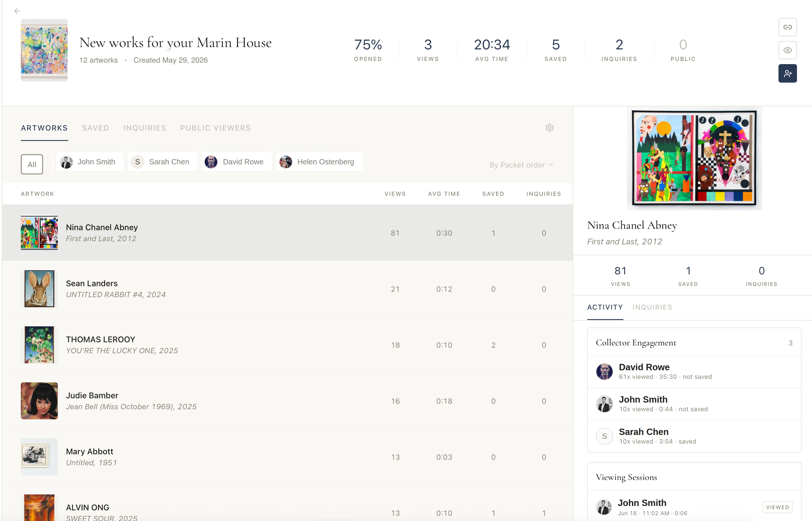The image size is (812, 521).
Task: Enlarge the Nina Chanel Abney detail image
Action: coord(694,158)
